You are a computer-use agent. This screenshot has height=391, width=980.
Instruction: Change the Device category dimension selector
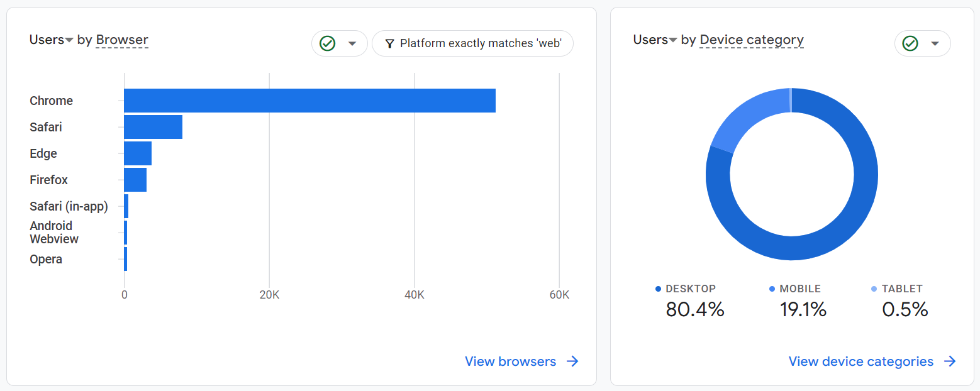752,40
